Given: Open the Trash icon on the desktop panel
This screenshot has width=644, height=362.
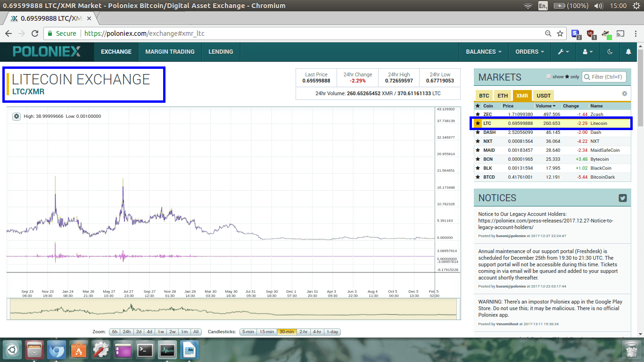Looking at the screenshot, I should pyautogui.click(x=630, y=350).
